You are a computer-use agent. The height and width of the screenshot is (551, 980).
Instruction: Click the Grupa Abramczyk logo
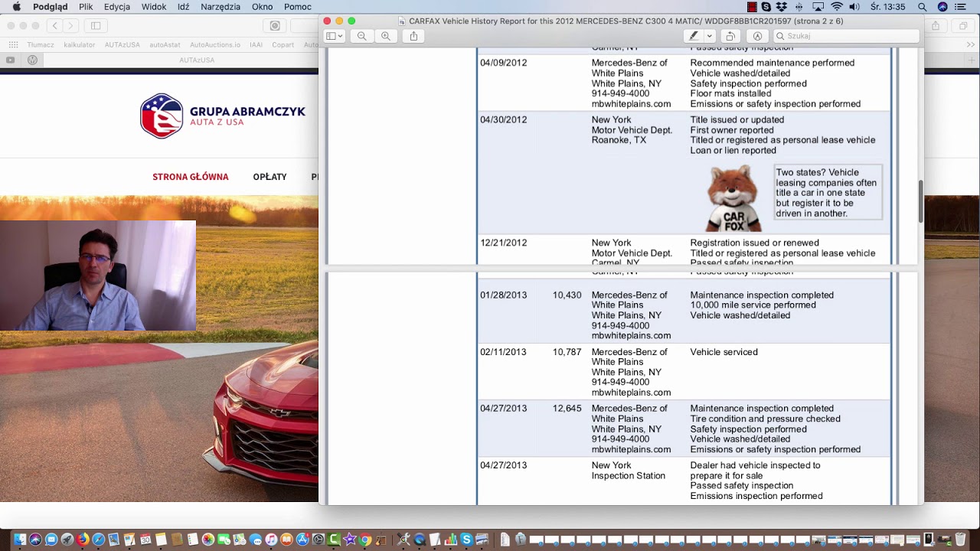point(223,116)
